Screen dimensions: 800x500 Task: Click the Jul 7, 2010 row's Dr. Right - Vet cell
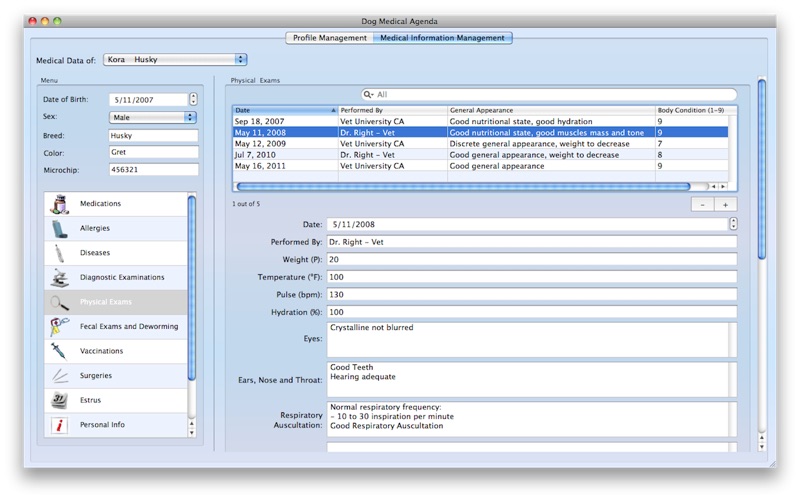point(393,155)
